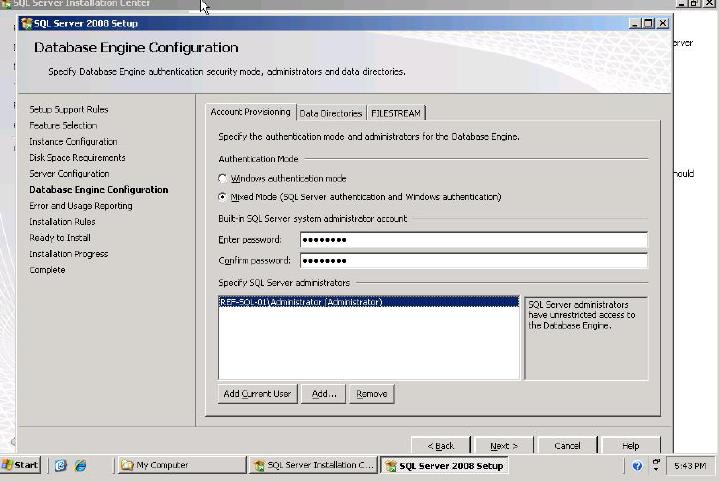Viewport: 720px width, 482px height.
Task: Remove the selected administrator
Action: [x=371, y=394]
